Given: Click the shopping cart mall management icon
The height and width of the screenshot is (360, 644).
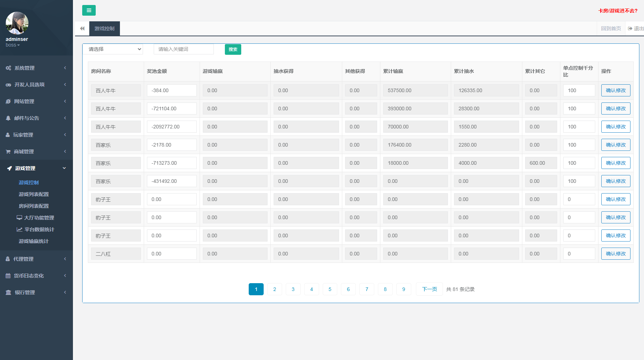Looking at the screenshot, I should (8, 152).
